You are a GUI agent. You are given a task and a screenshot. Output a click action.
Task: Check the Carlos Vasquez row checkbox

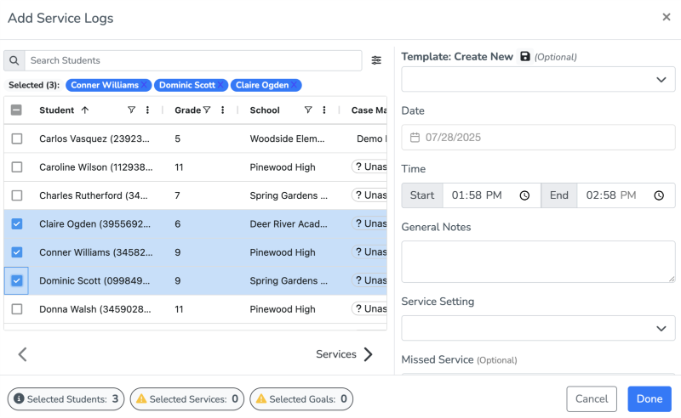point(17,139)
